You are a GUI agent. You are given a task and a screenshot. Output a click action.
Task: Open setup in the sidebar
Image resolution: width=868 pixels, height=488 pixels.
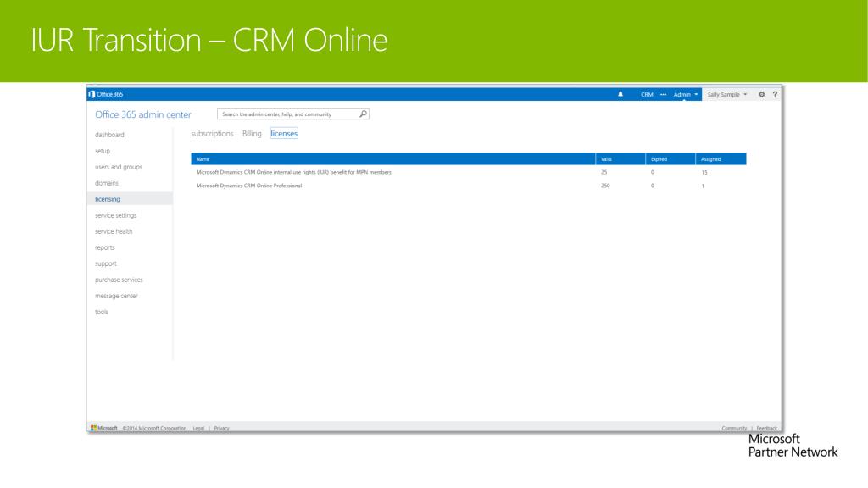click(103, 151)
